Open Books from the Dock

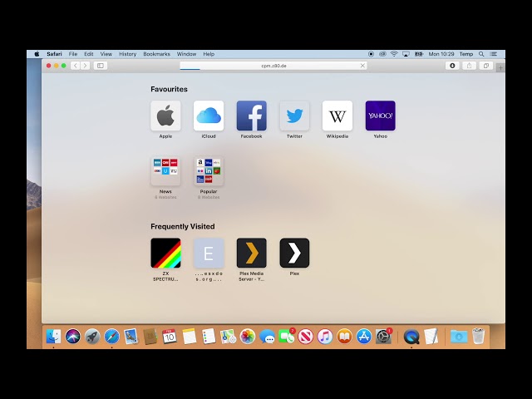[x=344, y=337]
